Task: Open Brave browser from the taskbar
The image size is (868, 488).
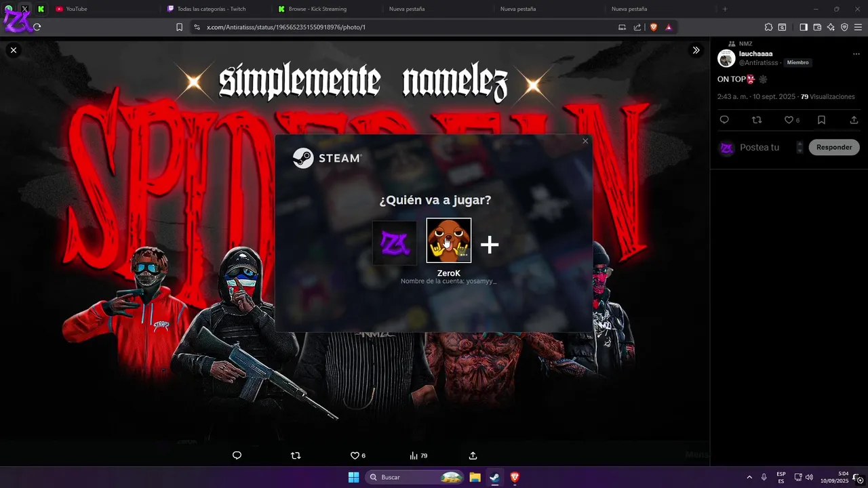Action: pyautogui.click(x=514, y=477)
